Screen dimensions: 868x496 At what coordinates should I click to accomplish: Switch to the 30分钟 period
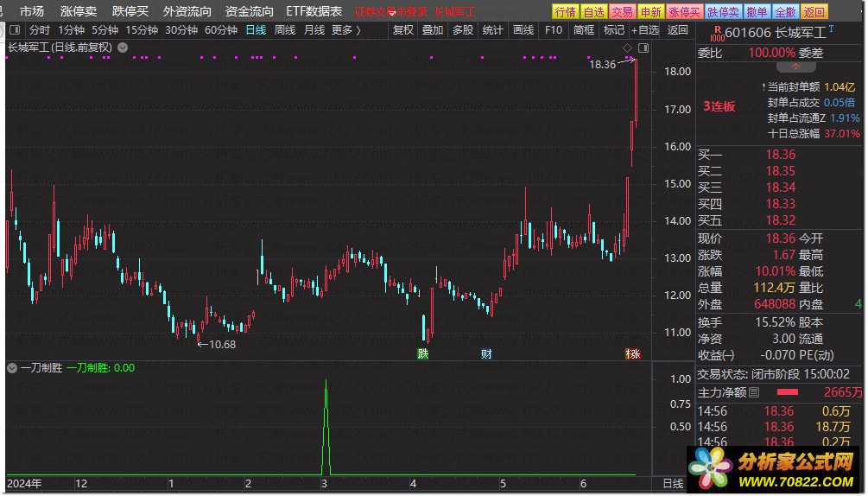coord(181,30)
